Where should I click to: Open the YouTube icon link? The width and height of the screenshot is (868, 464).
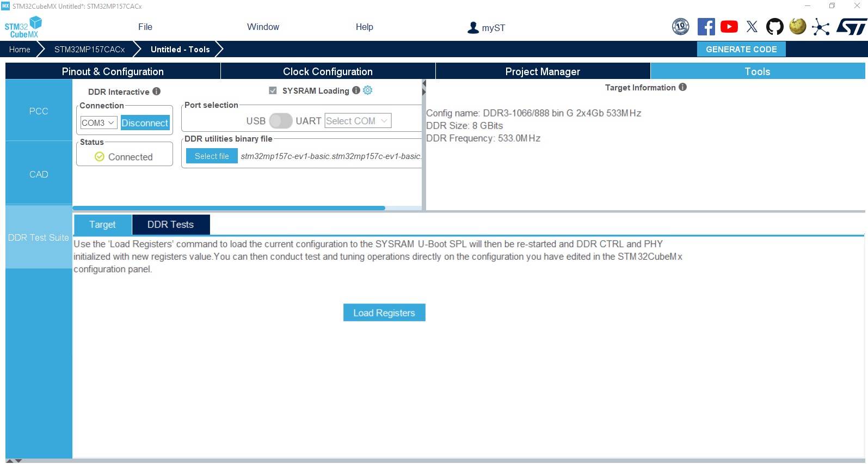point(729,27)
